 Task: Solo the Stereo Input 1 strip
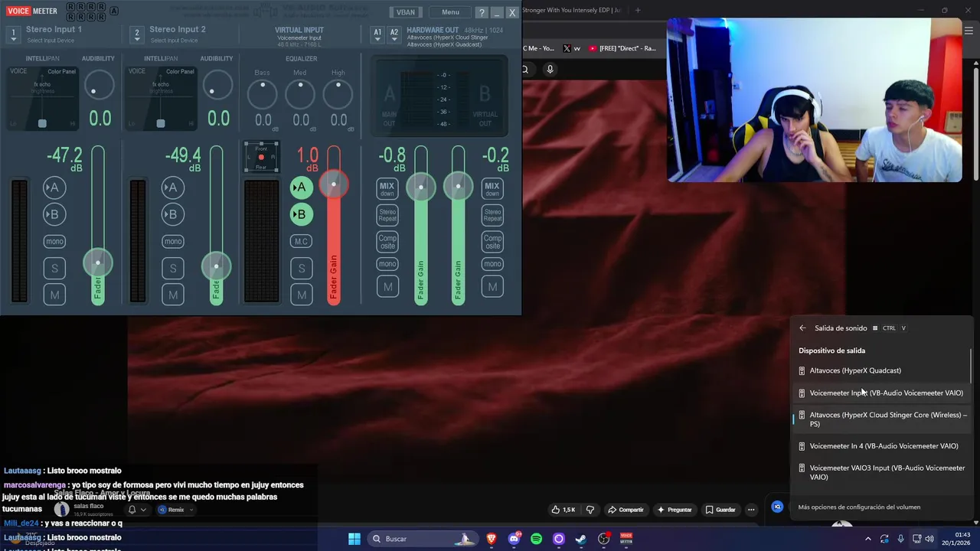coord(54,268)
